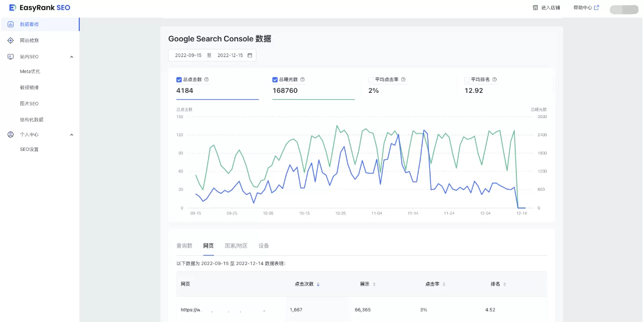Open the 帮助中心 link
Image resolution: width=644 pixels, height=322 pixels.
tap(582, 8)
